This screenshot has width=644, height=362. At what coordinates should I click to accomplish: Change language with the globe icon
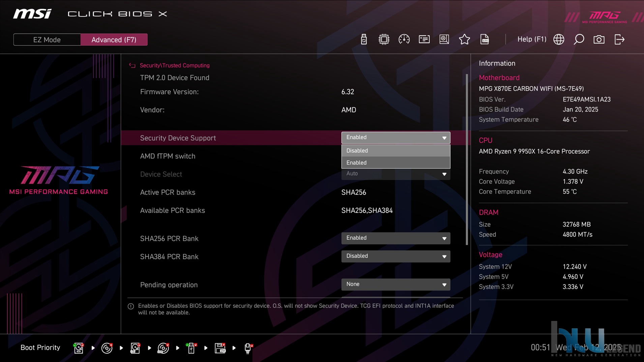(559, 39)
